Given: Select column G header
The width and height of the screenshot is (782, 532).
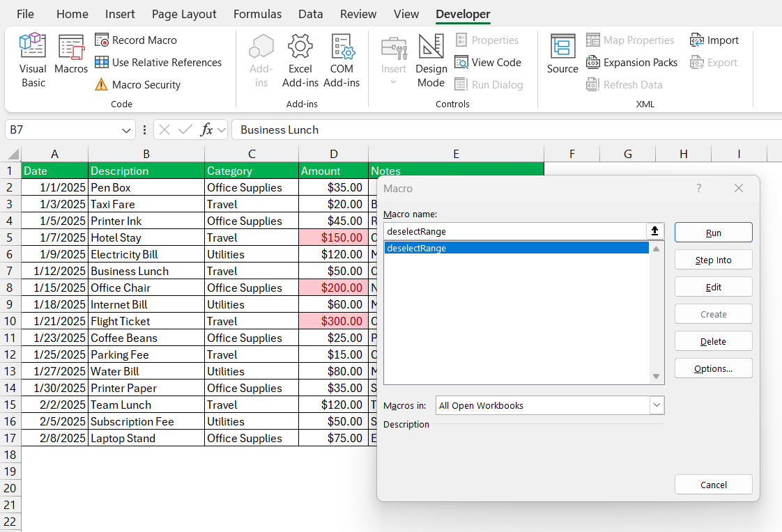Looking at the screenshot, I should click(x=628, y=154).
